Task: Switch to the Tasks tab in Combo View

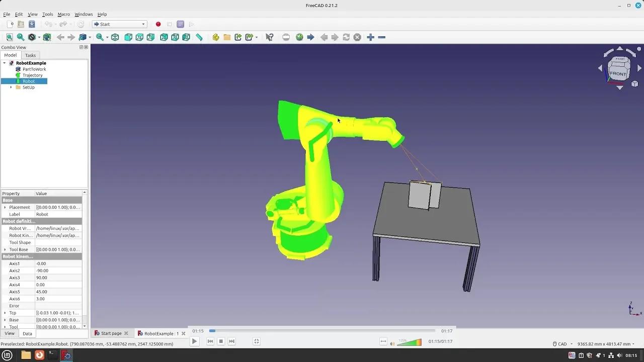Action: point(30,55)
